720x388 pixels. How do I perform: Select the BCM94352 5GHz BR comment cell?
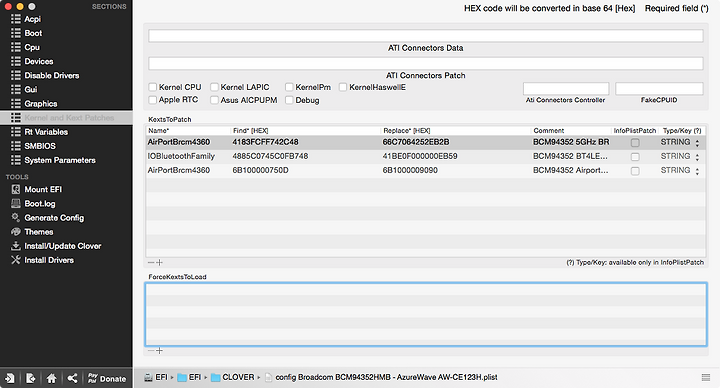(571, 142)
